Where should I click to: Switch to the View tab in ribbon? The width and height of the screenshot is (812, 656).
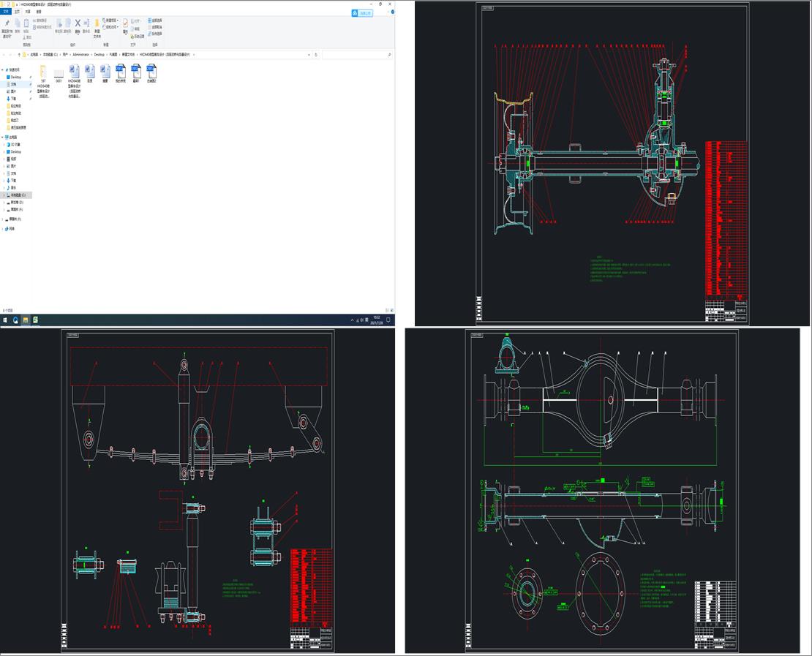tap(39, 12)
